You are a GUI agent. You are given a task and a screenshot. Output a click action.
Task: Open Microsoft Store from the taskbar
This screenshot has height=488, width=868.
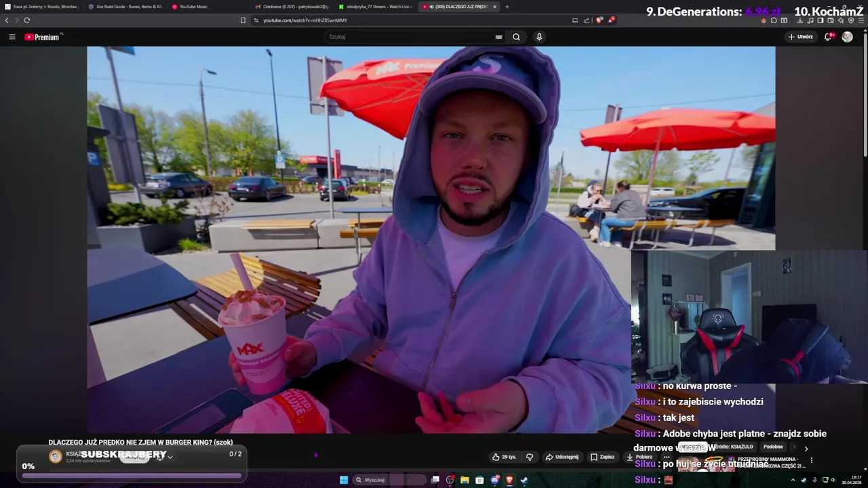click(x=479, y=480)
